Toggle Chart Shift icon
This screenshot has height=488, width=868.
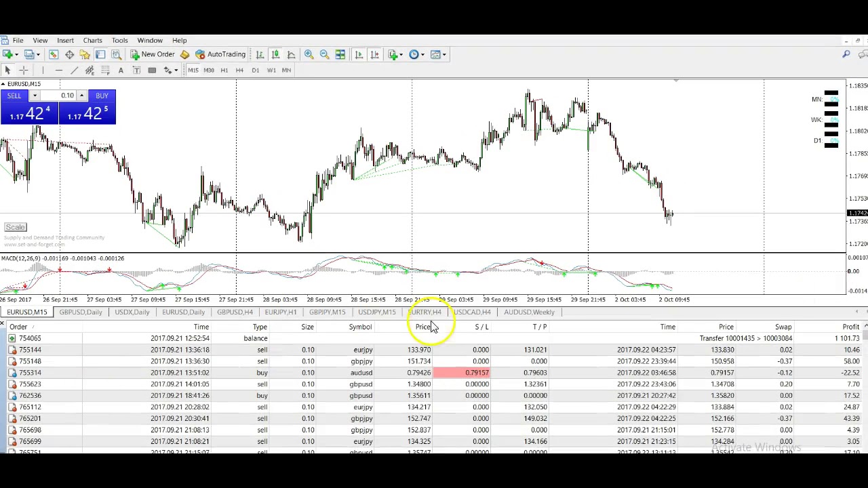click(x=374, y=54)
